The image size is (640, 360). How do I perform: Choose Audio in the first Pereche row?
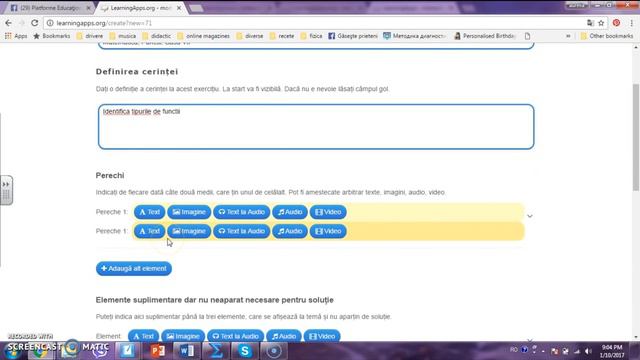tap(290, 212)
